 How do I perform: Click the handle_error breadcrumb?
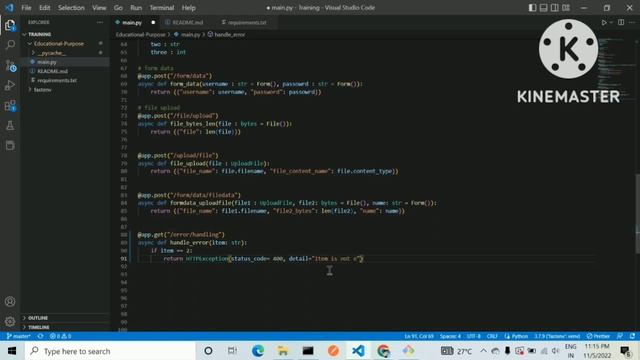pos(227,35)
